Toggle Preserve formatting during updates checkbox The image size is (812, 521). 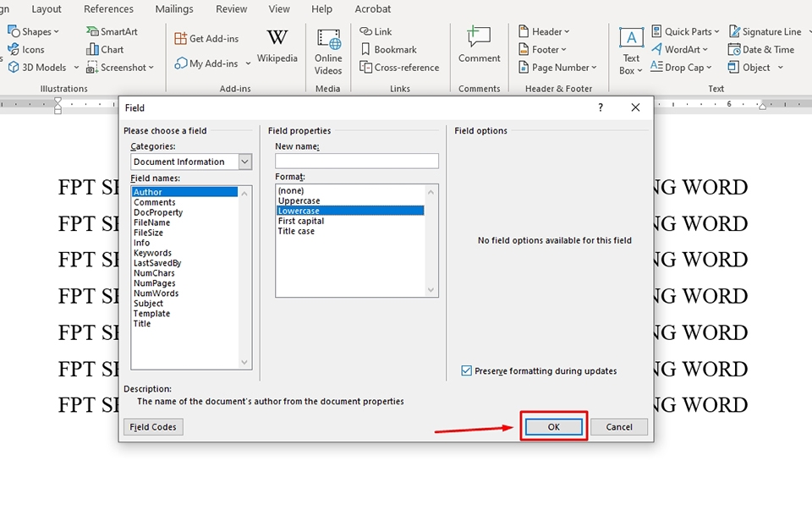tap(467, 370)
